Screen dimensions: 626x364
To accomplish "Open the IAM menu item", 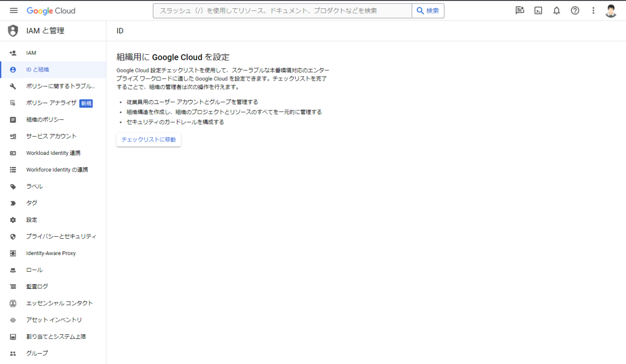I will (x=53, y=53).
